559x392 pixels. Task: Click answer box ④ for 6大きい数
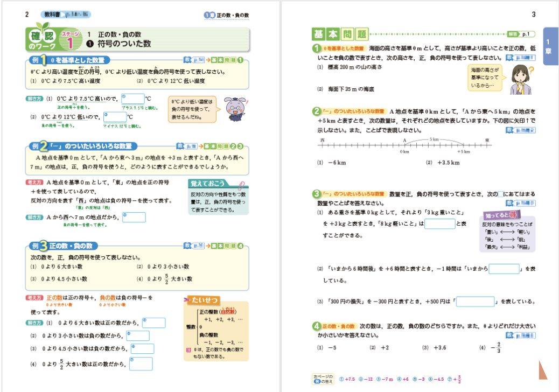pyautogui.click(x=154, y=323)
